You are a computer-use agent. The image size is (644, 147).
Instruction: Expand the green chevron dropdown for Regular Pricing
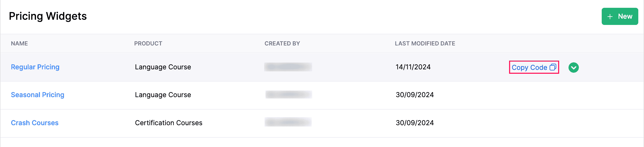(573, 68)
